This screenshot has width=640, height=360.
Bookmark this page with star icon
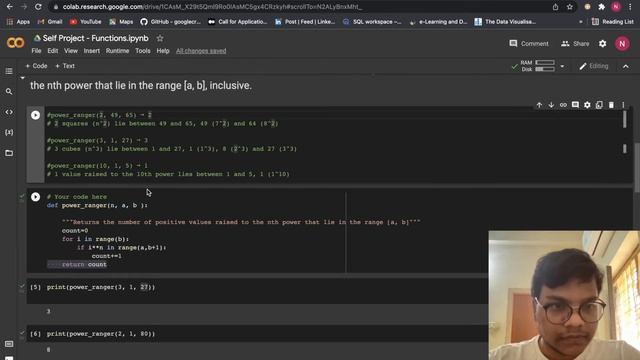coord(569,7)
